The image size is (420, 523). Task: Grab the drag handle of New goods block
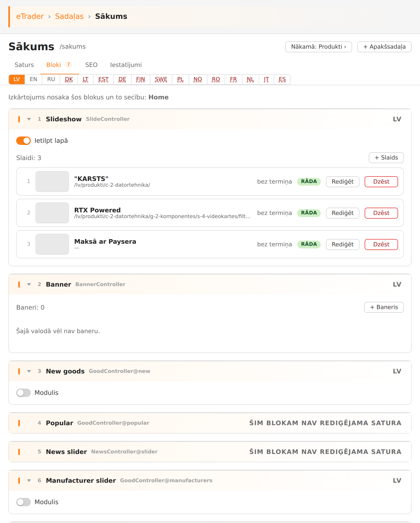[x=19, y=371]
